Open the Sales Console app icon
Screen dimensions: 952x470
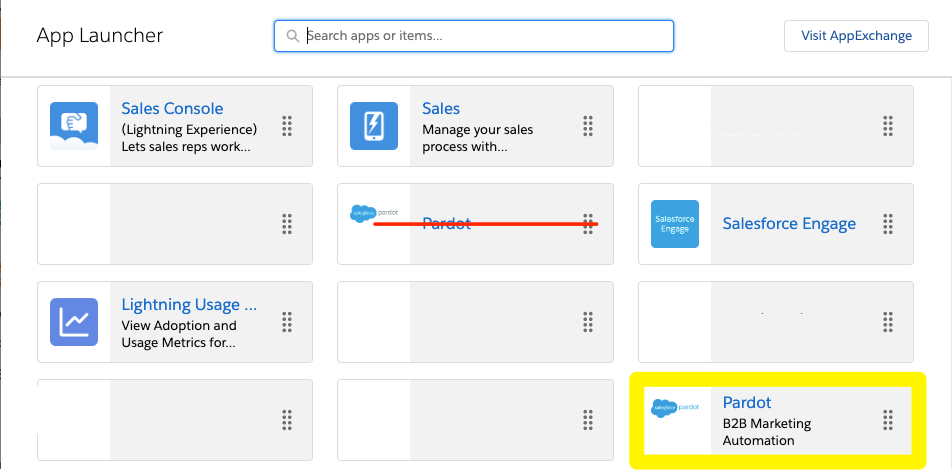(x=73, y=126)
